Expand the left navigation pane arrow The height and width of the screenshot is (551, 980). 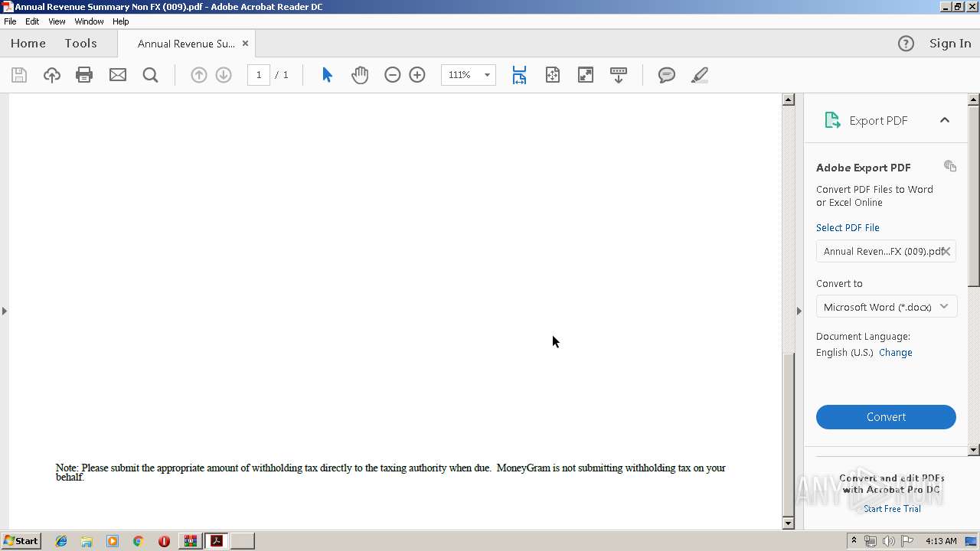pyautogui.click(x=5, y=311)
